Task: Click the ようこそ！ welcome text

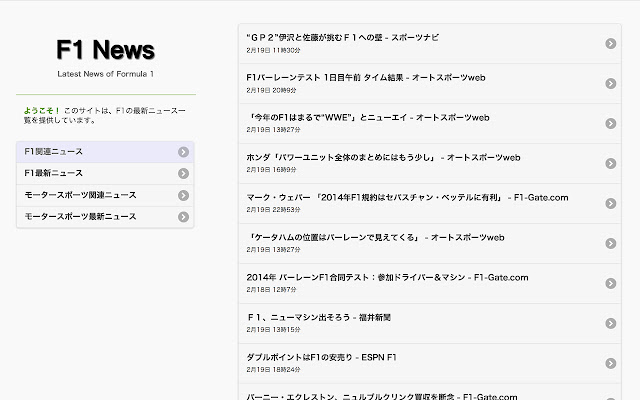Action: pyautogui.click(x=42, y=111)
